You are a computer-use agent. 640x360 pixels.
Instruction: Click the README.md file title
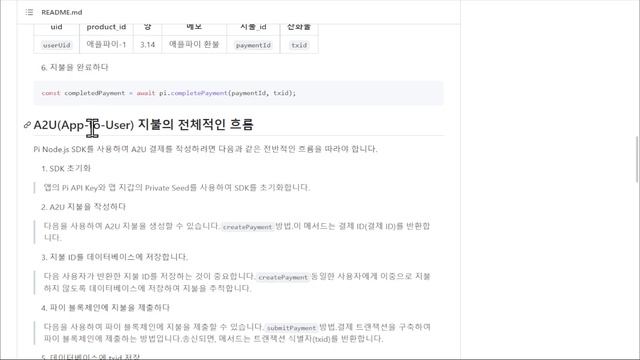(x=62, y=12)
